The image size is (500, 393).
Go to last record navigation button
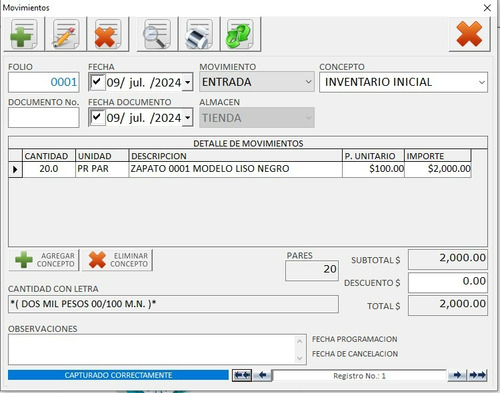tap(477, 375)
